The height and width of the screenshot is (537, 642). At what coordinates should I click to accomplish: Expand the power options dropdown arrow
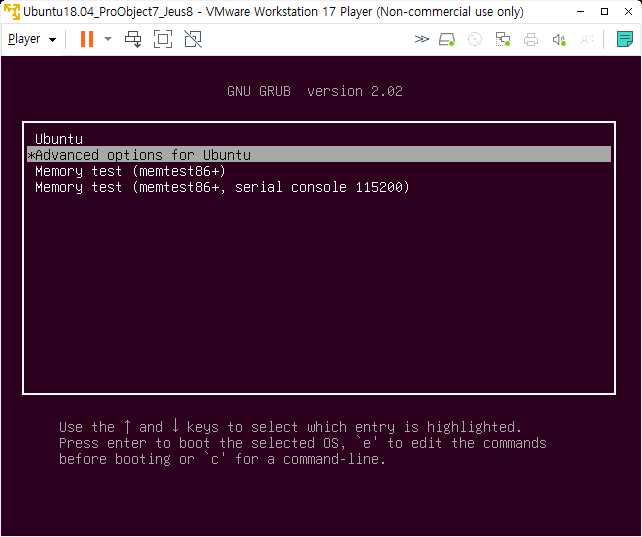click(108, 39)
